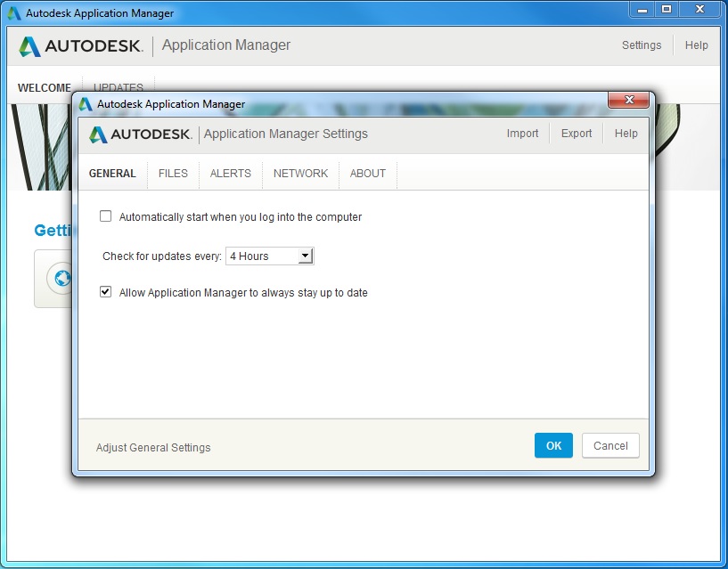Image resolution: width=728 pixels, height=569 pixels.
Task: Click the 'Check for updates every:' label
Action: pos(162,256)
